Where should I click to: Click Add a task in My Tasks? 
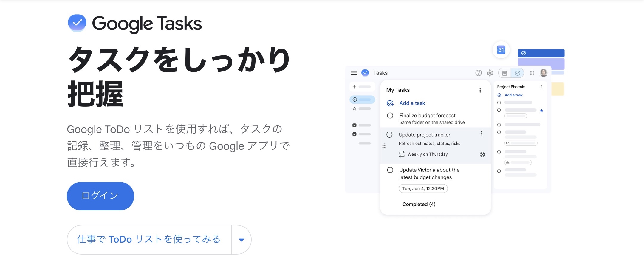click(412, 103)
